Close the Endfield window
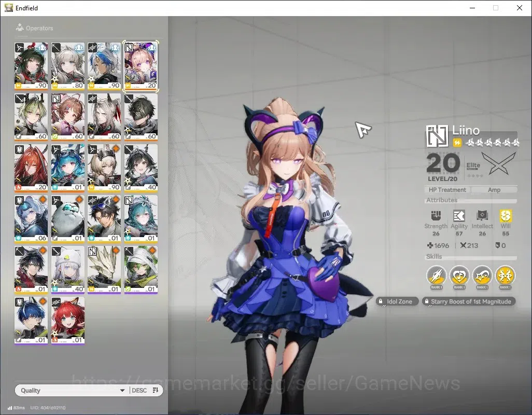 click(x=520, y=8)
